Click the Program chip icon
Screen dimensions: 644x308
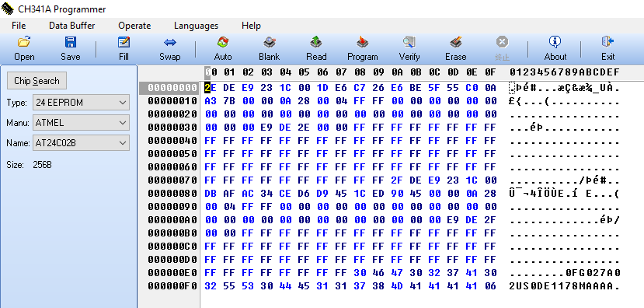(x=362, y=42)
